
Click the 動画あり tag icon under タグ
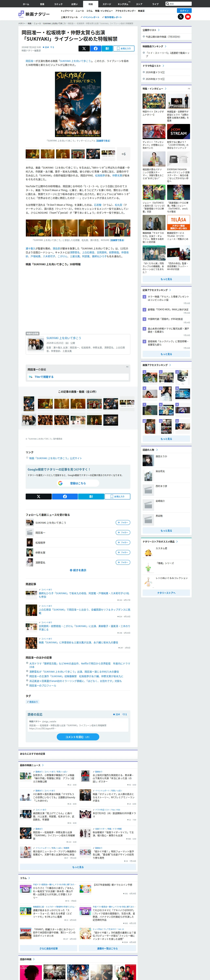pos(32,702)
